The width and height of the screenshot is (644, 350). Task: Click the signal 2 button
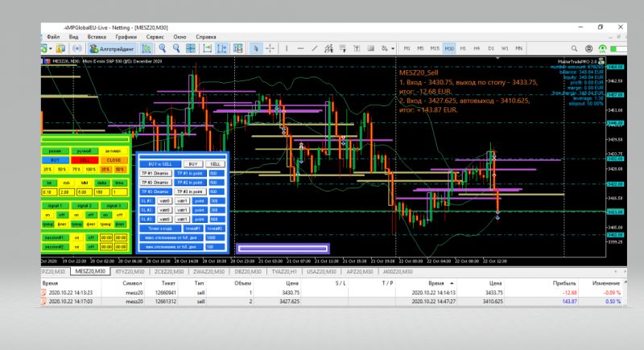click(x=85, y=205)
